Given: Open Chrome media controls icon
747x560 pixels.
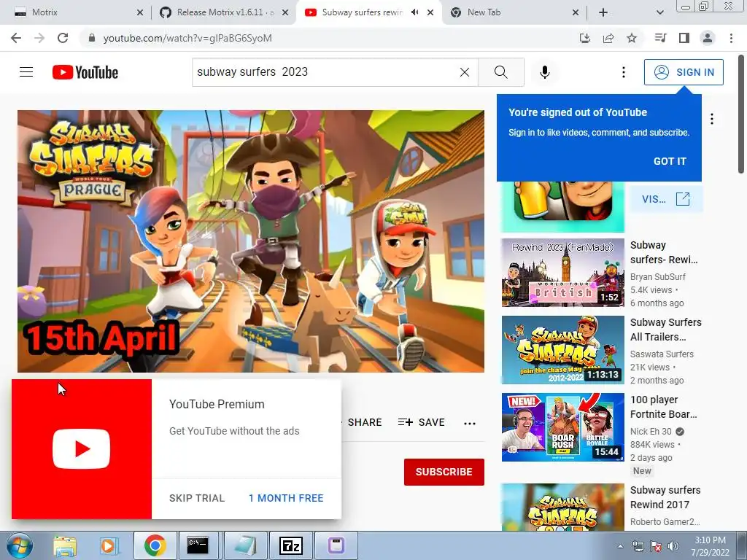Looking at the screenshot, I should (x=660, y=38).
